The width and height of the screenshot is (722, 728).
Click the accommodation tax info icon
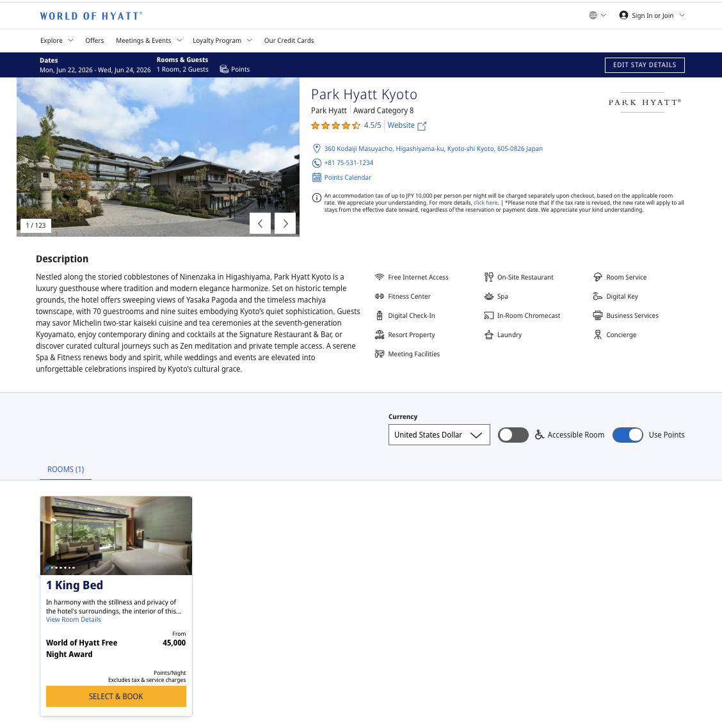(316, 198)
